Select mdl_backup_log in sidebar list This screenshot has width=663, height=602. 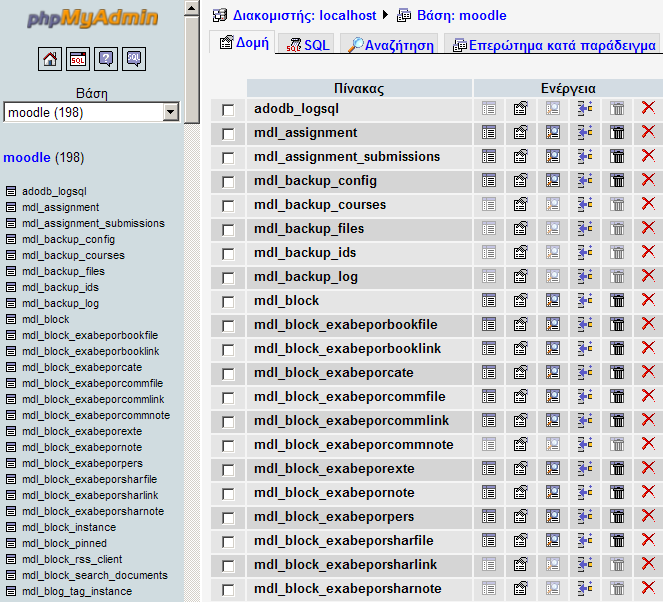(x=60, y=304)
